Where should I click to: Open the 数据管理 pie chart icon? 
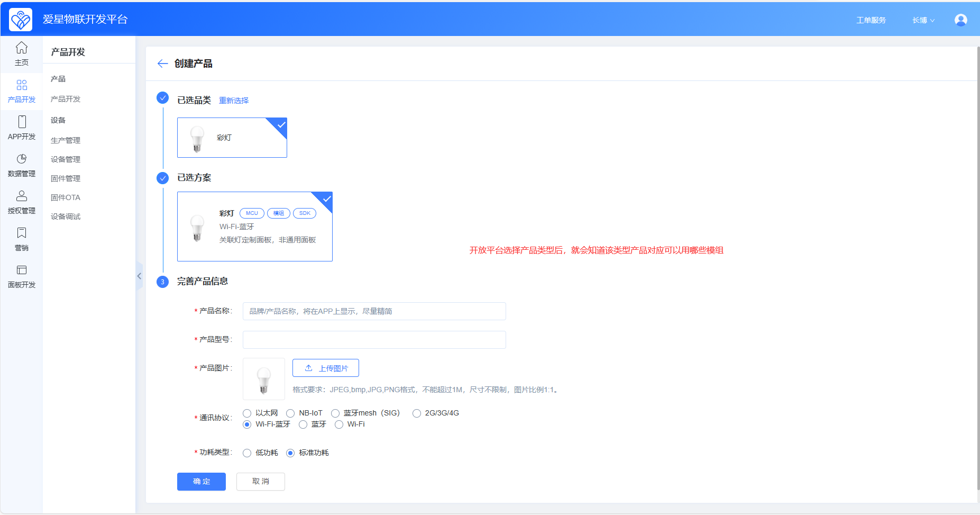22,159
